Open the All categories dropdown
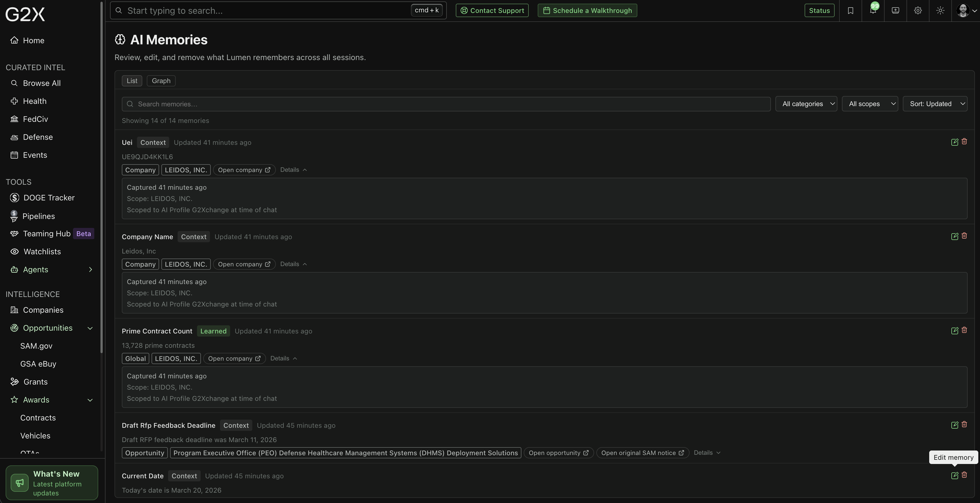 (806, 104)
